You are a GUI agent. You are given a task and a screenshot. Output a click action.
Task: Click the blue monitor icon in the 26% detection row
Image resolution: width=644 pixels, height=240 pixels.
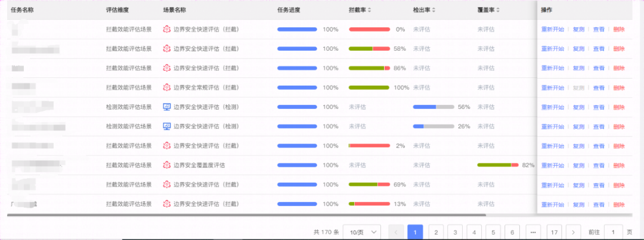point(167,126)
